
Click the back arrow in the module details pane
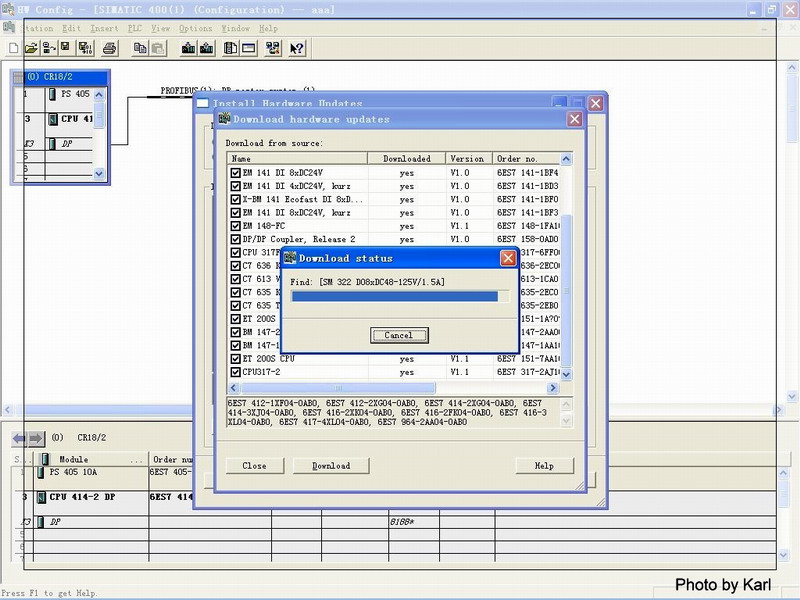[19, 438]
